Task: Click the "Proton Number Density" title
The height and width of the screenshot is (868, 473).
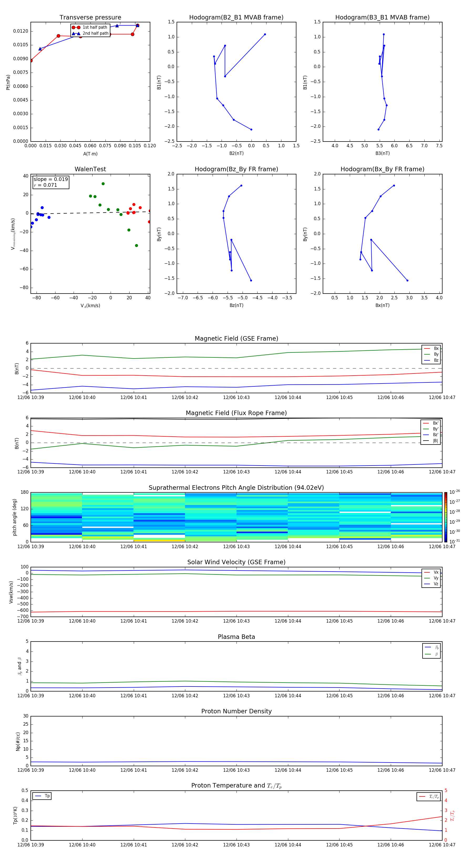Action: tap(236, 711)
